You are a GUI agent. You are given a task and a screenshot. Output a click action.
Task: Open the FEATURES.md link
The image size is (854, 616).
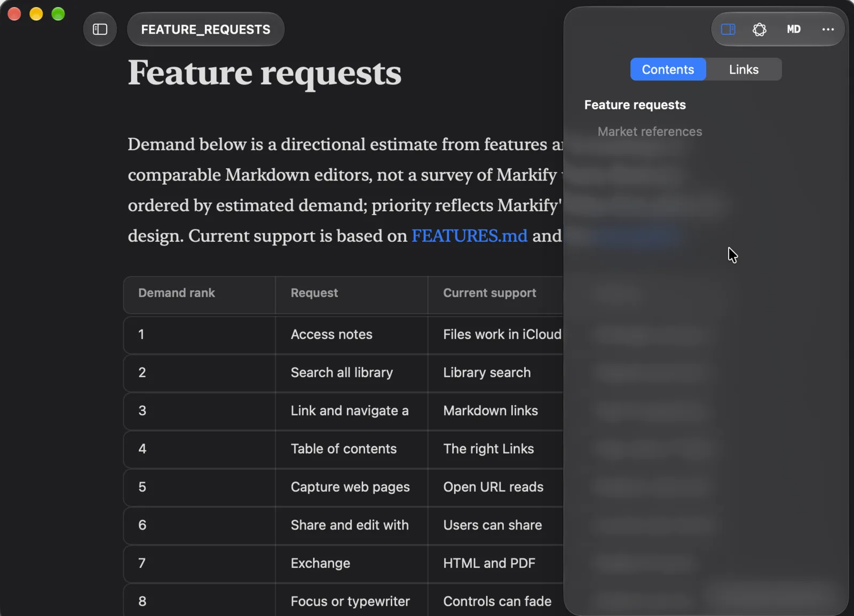click(x=469, y=235)
